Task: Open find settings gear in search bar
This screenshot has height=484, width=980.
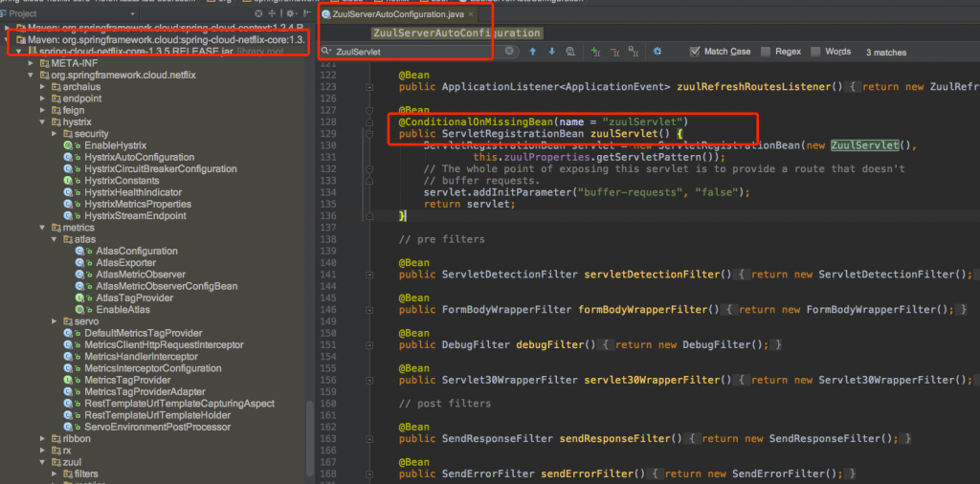Action: (657, 52)
